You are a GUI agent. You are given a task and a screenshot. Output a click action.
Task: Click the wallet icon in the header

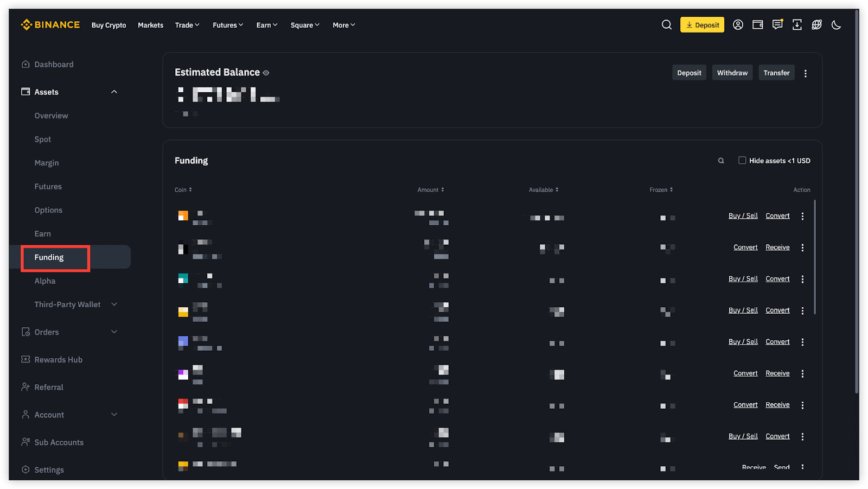click(758, 25)
